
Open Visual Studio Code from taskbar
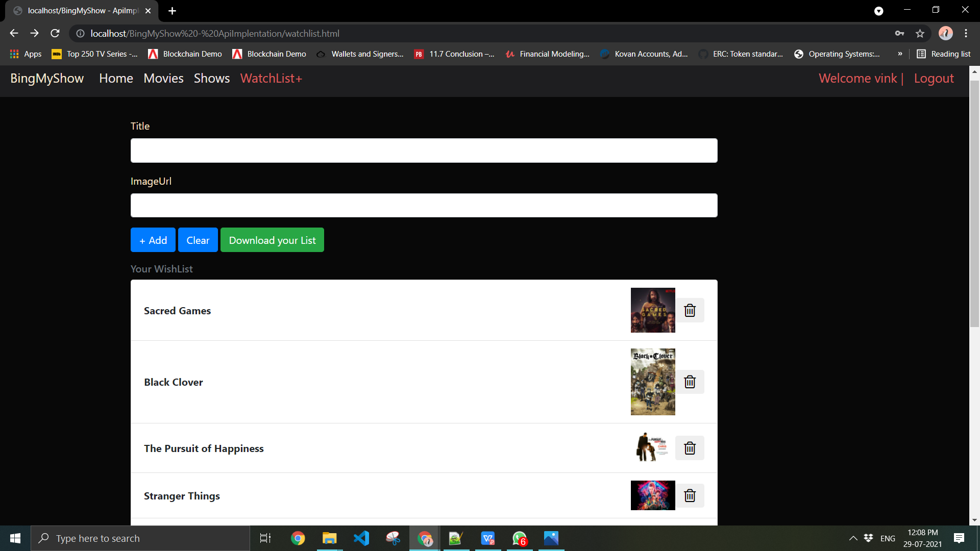361,538
